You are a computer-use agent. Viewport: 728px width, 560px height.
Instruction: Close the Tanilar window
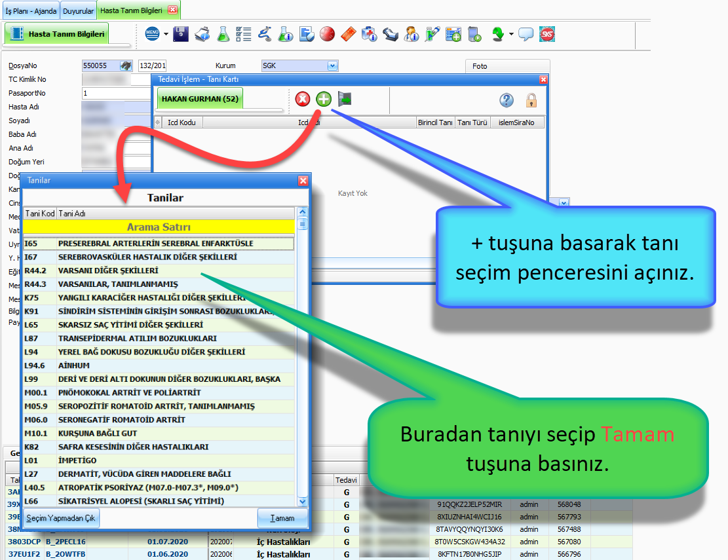coord(303,181)
